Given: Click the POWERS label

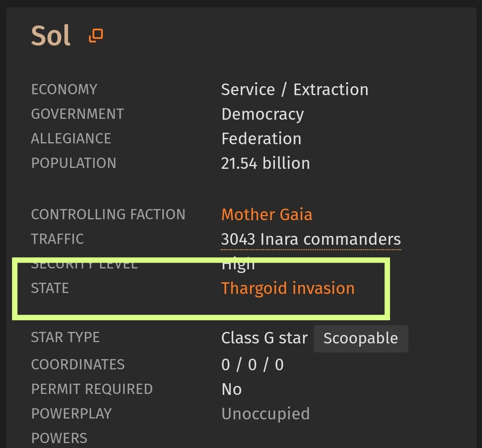Looking at the screenshot, I should (x=59, y=439).
